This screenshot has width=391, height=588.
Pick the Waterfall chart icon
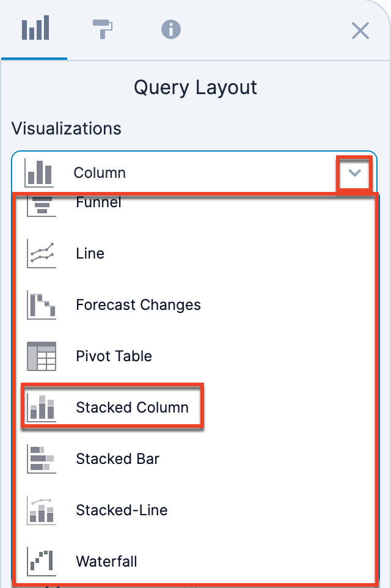(42, 561)
